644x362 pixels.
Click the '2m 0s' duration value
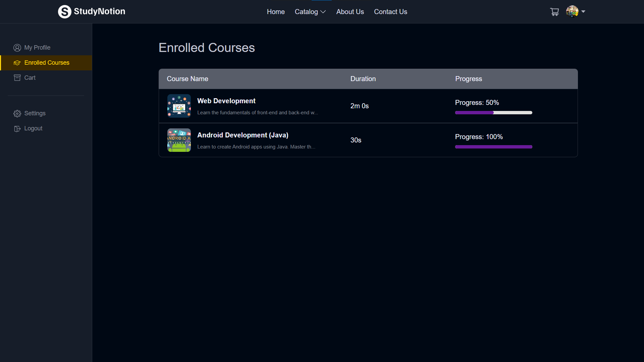(x=360, y=106)
